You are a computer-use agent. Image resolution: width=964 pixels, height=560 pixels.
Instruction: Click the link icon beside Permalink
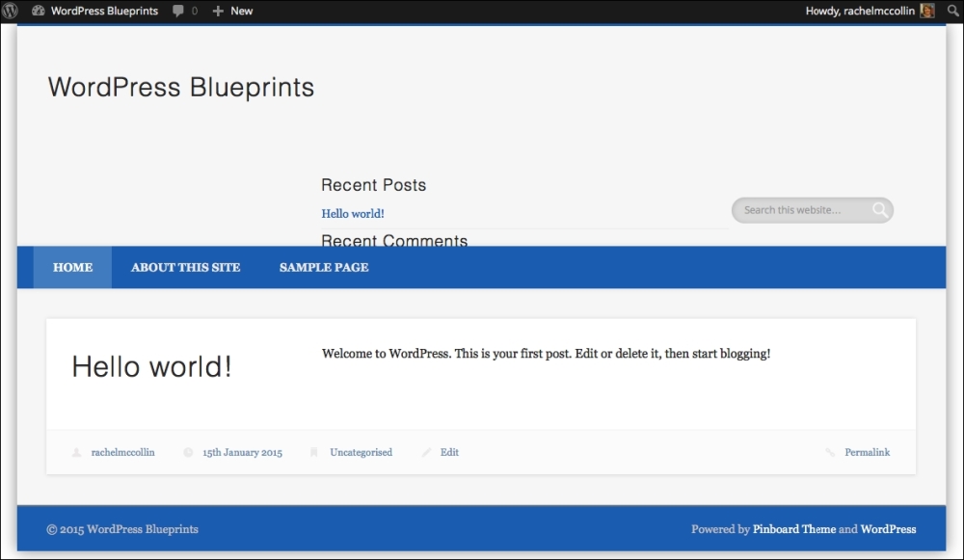(830, 452)
